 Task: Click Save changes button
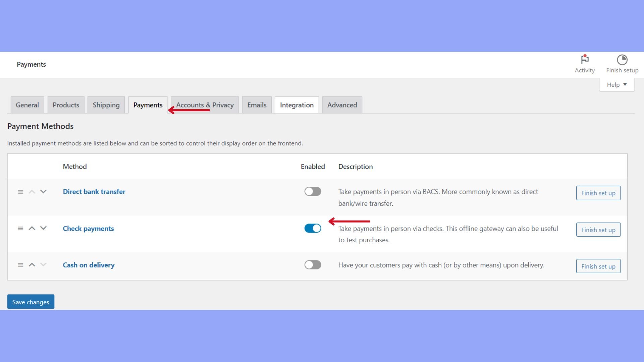coord(31,302)
